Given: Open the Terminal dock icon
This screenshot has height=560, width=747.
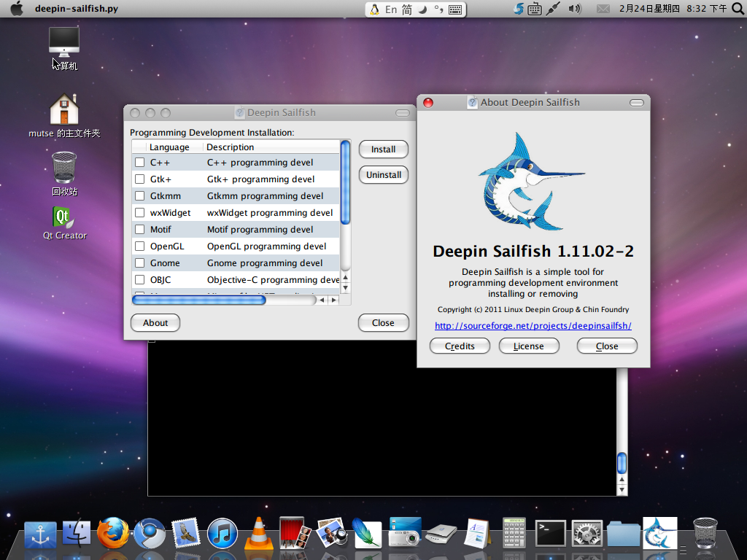Looking at the screenshot, I should (551, 533).
